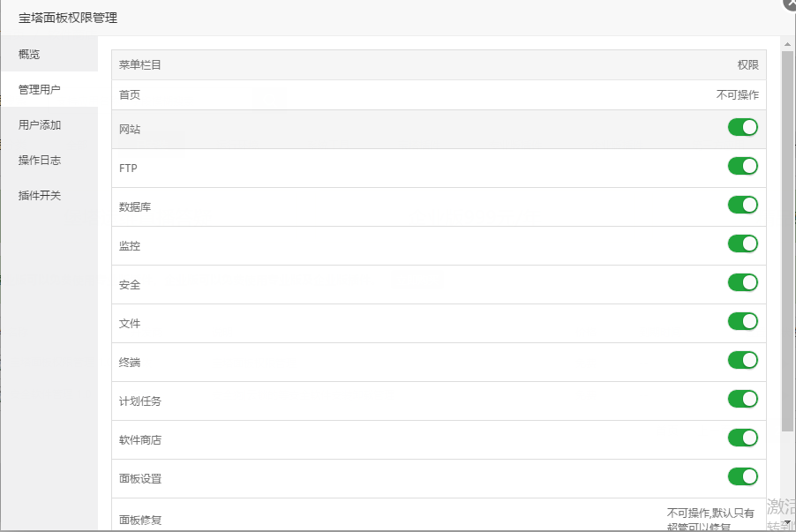Disable the 文件 permission switch

[742, 322]
